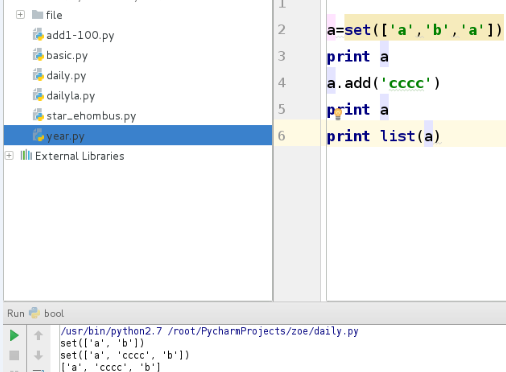The height and width of the screenshot is (372, 506).
Task: Place cursor in set(['a','b','a']) on line 2
Action: pyautogui.click(x=423, y=30)
